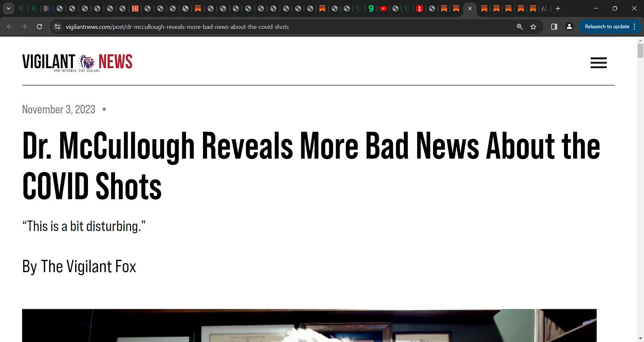Open the Chrome three-dot menu
Viewport: 644px width, 342px height.
click(635, 27)
